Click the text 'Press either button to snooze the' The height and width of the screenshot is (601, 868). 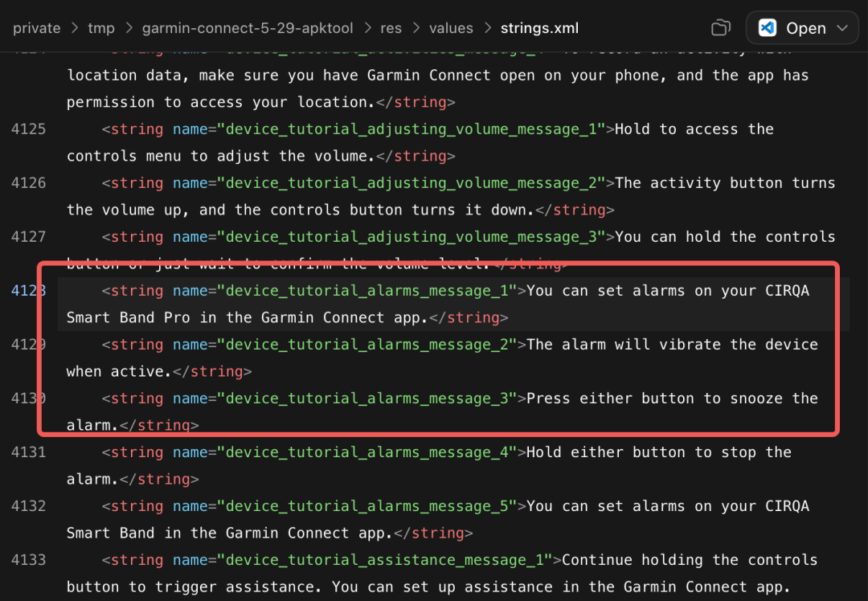point(672,398)
